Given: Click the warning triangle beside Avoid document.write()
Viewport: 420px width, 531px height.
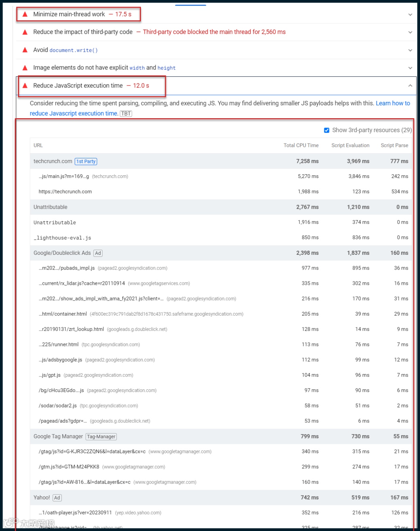Looking at the screenshot, I should [25, 50].
